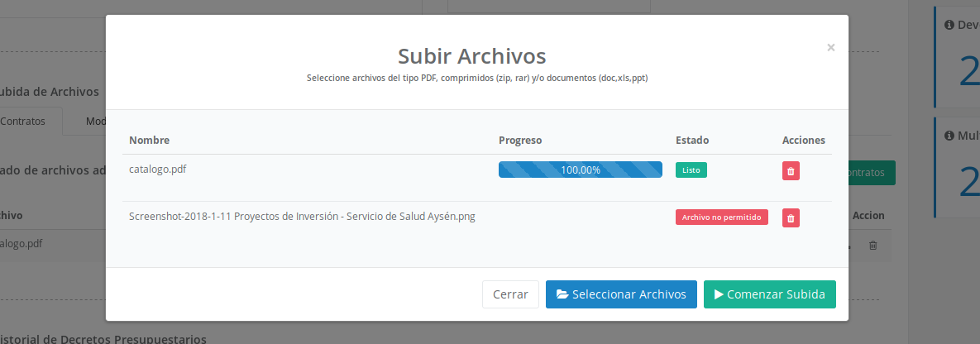The image size is (980, 344).
Task: Click the catalogo.pdf upload progress bar
Action: pos(580,170)
